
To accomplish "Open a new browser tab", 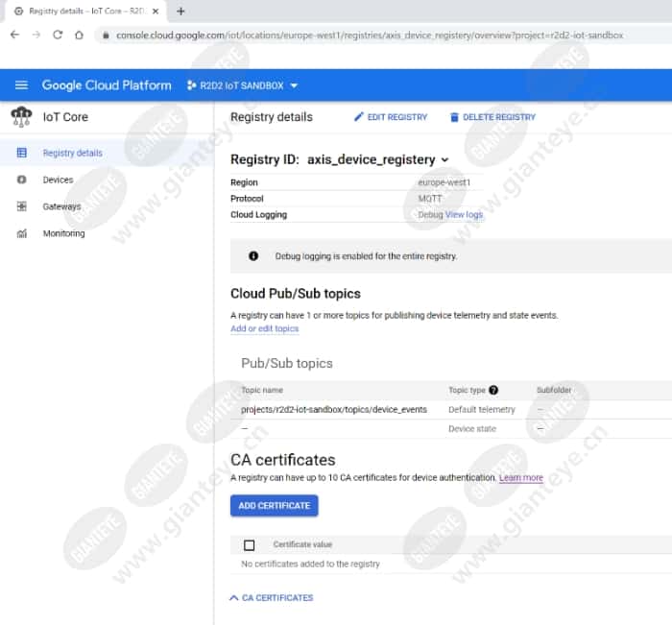I will (x=180, y=12).
